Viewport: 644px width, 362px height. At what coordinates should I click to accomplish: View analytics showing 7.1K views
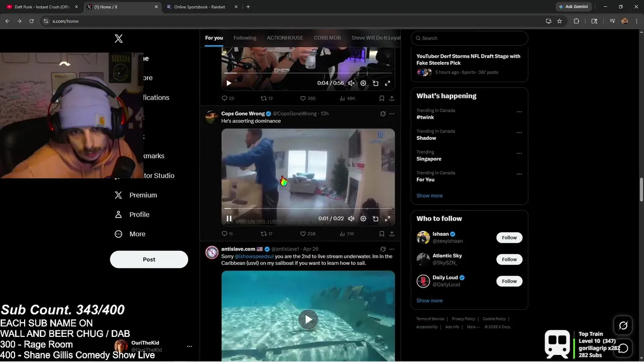point(347,234)
